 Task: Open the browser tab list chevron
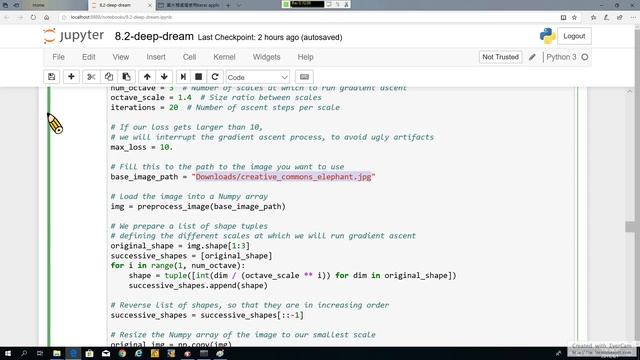239,5
